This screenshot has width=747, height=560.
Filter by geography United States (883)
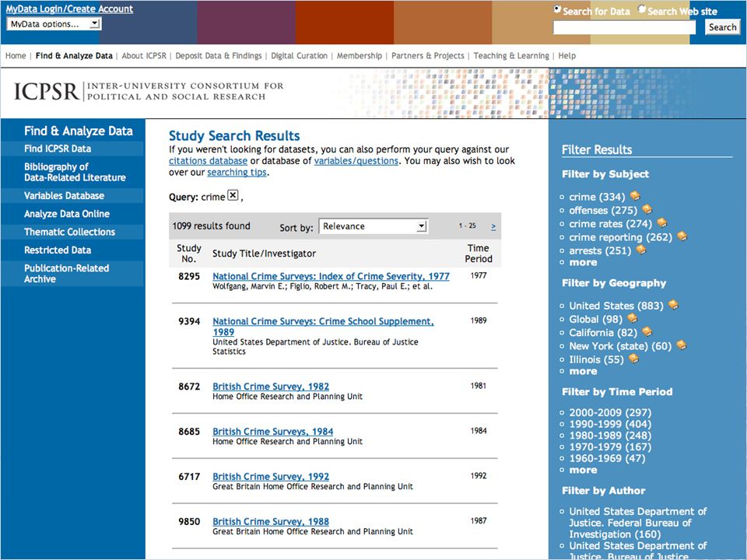(x=616, y=306)
